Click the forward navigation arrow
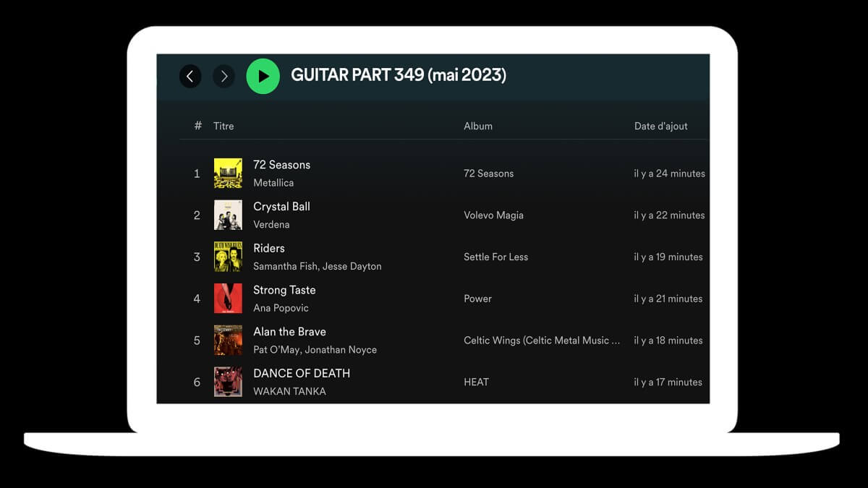The image size is (868, 488). (x=224, y=76)
